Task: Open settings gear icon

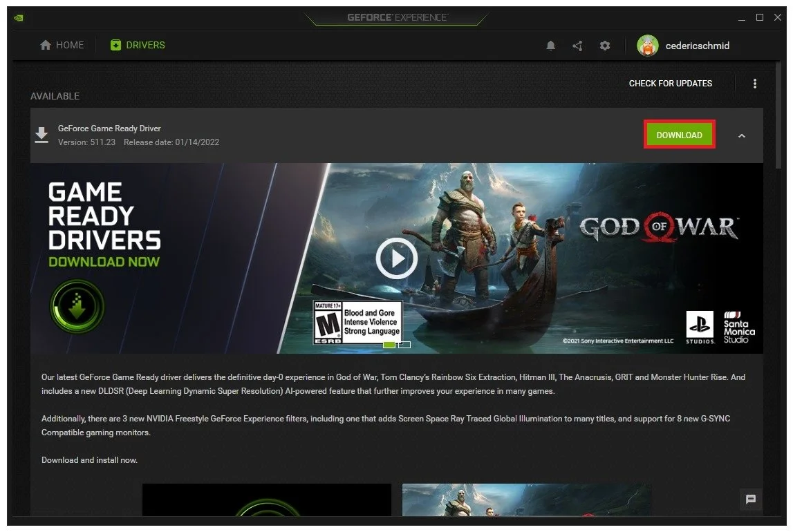Action: tap(605, 46)
